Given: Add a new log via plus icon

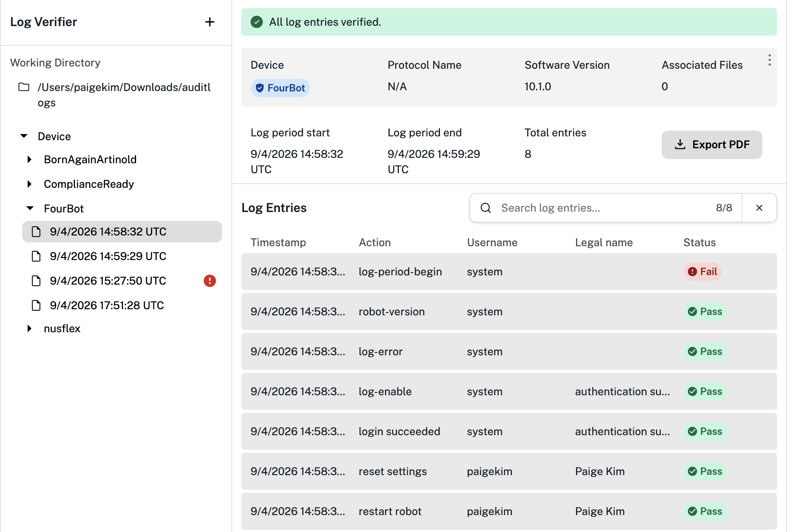Looking at the screenshot, I should [209, 22].
